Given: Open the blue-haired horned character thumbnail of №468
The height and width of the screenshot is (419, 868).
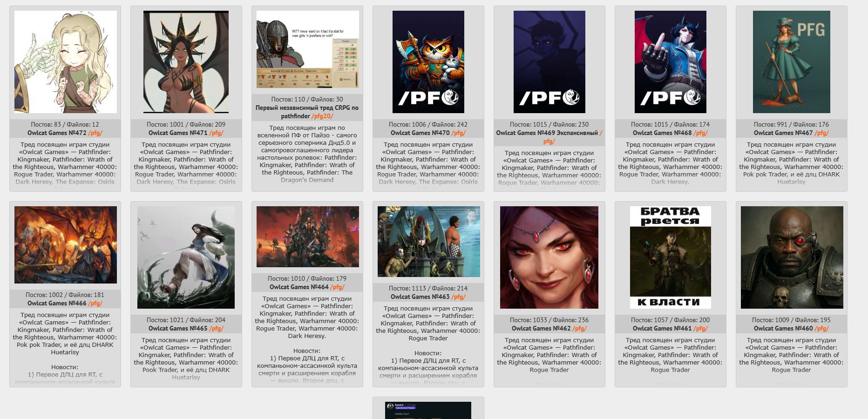Looking at the screenshot, I should [x=671, y=62].
